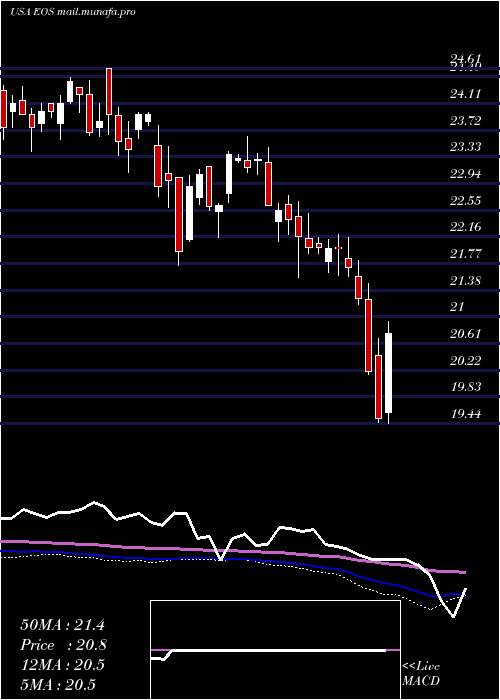
Task: Click the 'Price : 20.8' readout
Action: [63, 645]
